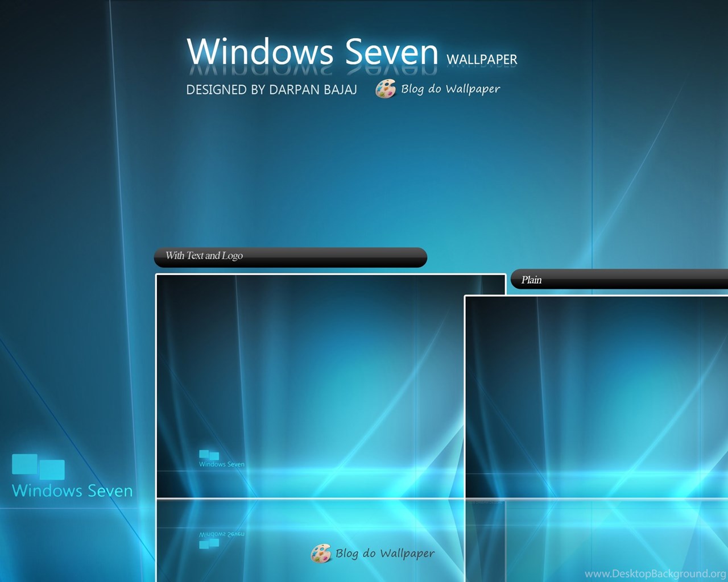Select the "Plain" label bar
Image resolution: width=728 pixels, height=582 pixels.
tap(619, 280)
